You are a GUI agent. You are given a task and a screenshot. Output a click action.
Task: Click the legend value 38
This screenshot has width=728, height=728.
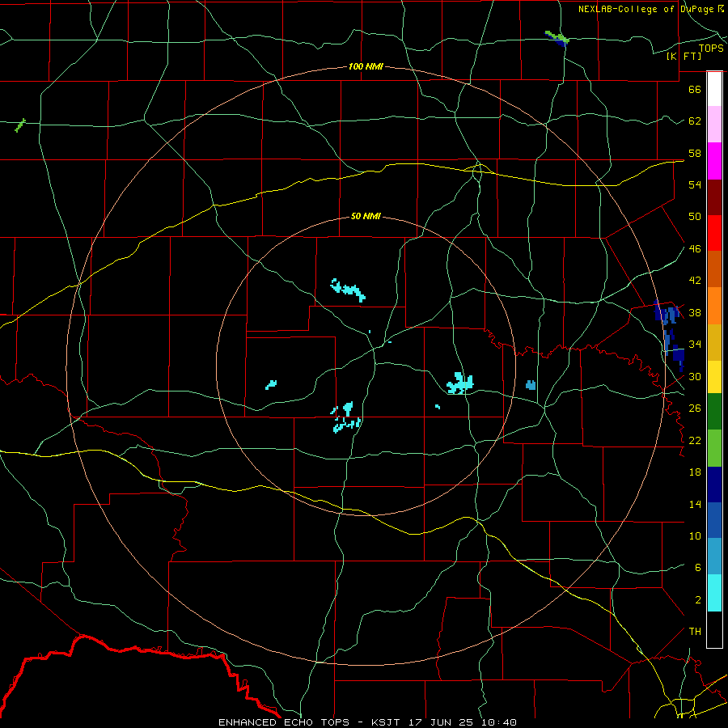(x=695, y=312)
